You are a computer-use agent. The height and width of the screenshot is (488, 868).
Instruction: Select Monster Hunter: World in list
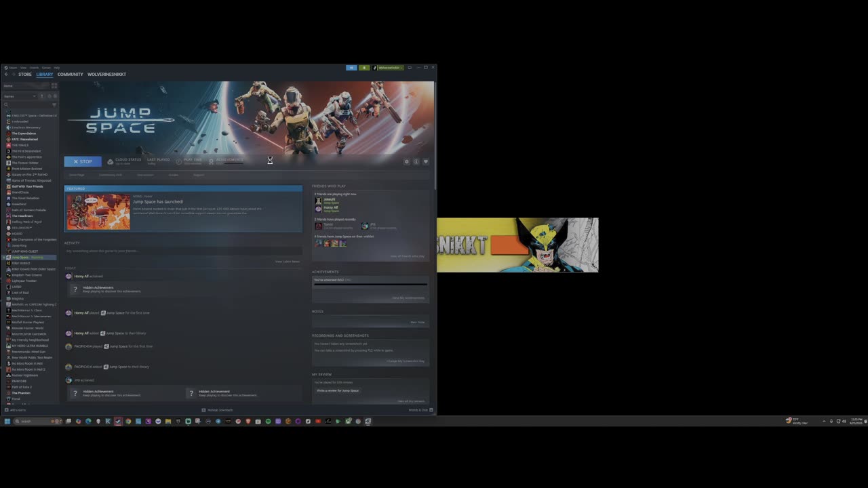(27, 328)
